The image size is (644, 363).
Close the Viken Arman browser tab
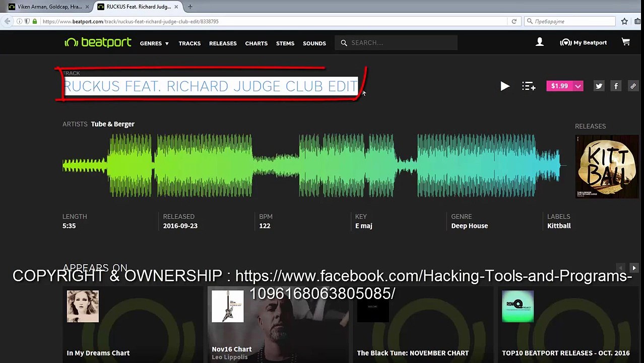coord(87,7)
